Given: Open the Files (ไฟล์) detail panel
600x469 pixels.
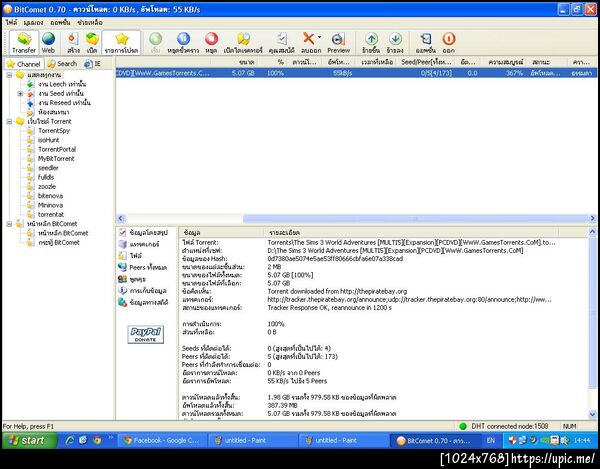Looking at the screenshot, I should 130,256.
